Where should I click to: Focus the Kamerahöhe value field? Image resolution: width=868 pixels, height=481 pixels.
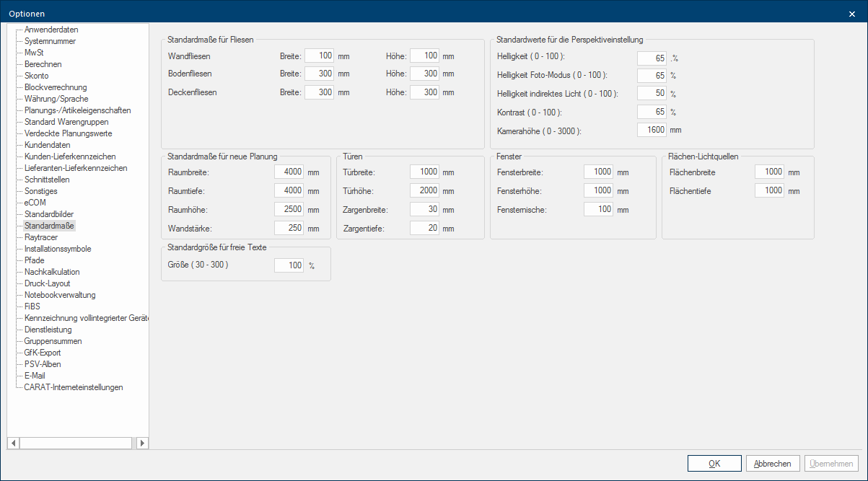click(x=652, y=131)
